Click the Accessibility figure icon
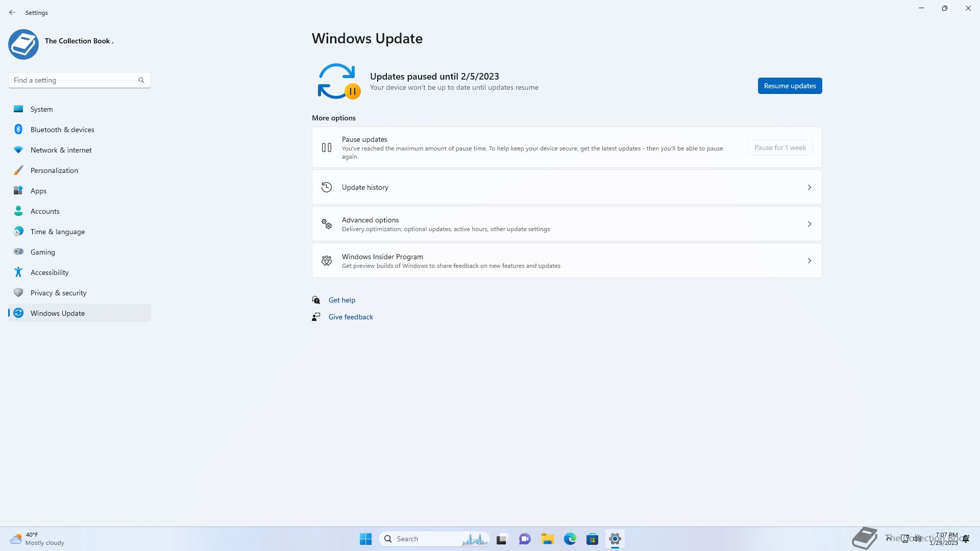 [18, 272]
